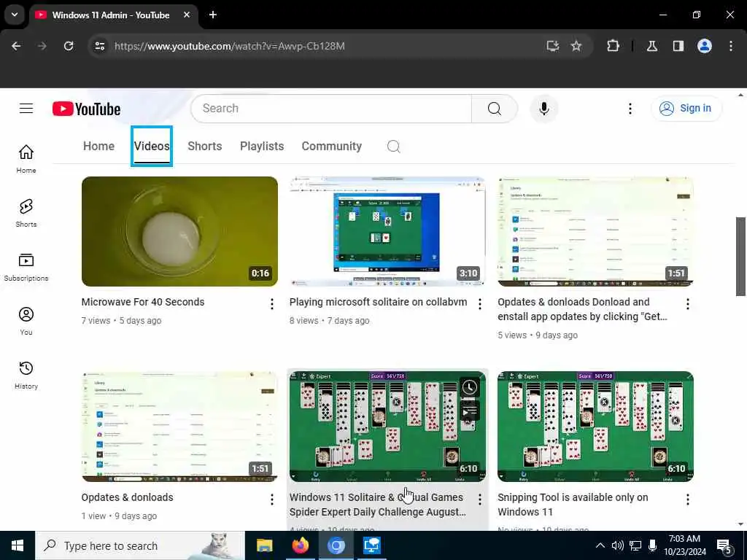Go back with browser back arrow

[x=16, y=46]
